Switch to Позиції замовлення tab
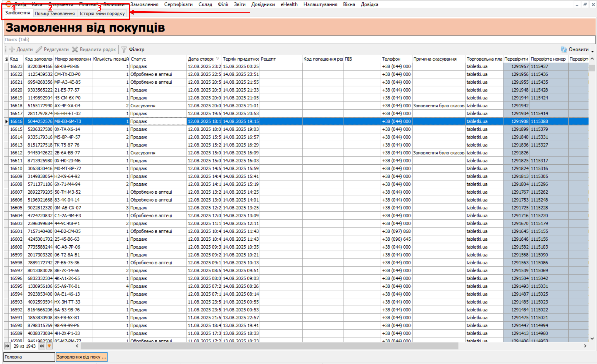This screenshot has width=597, height=364. click(55, 13)
